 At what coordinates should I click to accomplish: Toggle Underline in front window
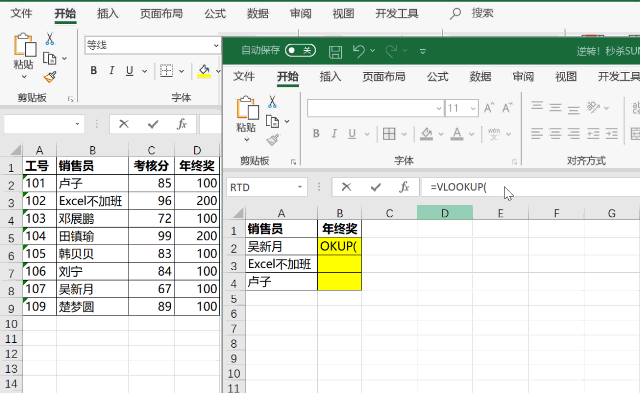pyautogui.click(x=352, y=133)
